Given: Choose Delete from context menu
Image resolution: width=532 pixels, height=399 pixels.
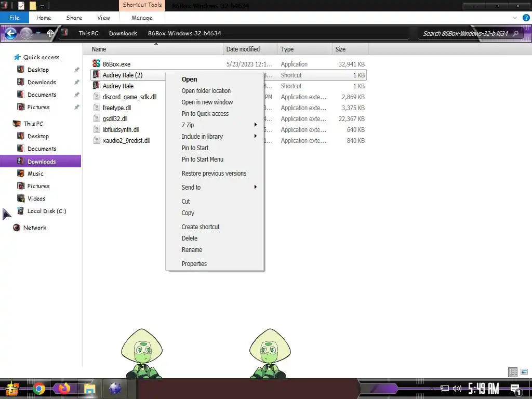Looking at the screenshot, I should (189, 238).
